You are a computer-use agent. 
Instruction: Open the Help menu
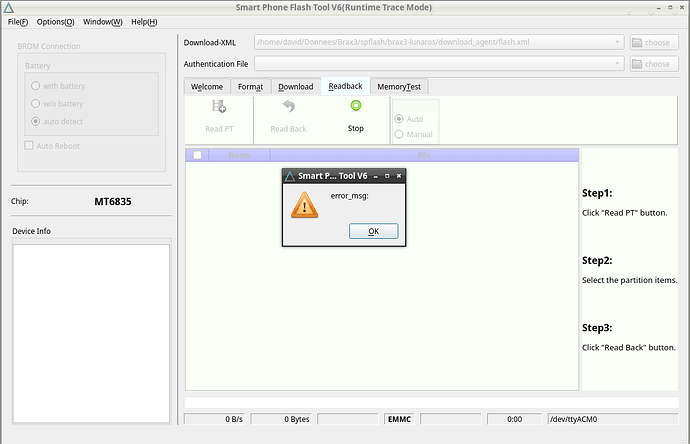pos(144,22)
